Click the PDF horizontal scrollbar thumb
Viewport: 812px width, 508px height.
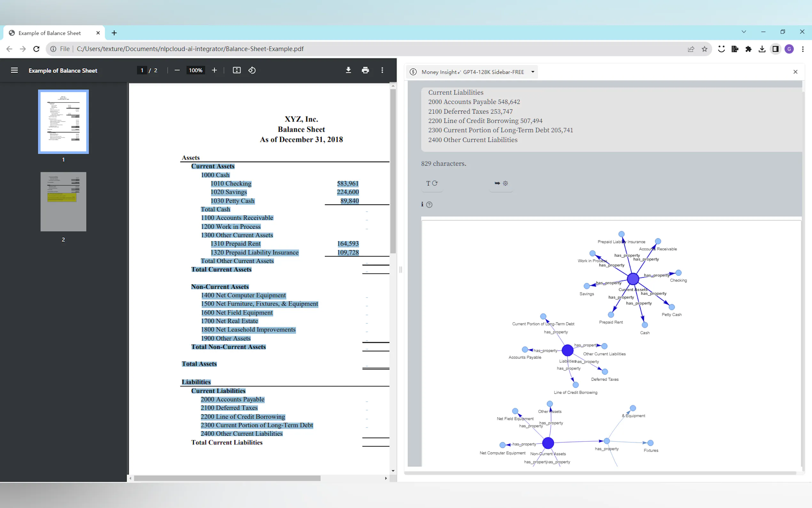227,478
